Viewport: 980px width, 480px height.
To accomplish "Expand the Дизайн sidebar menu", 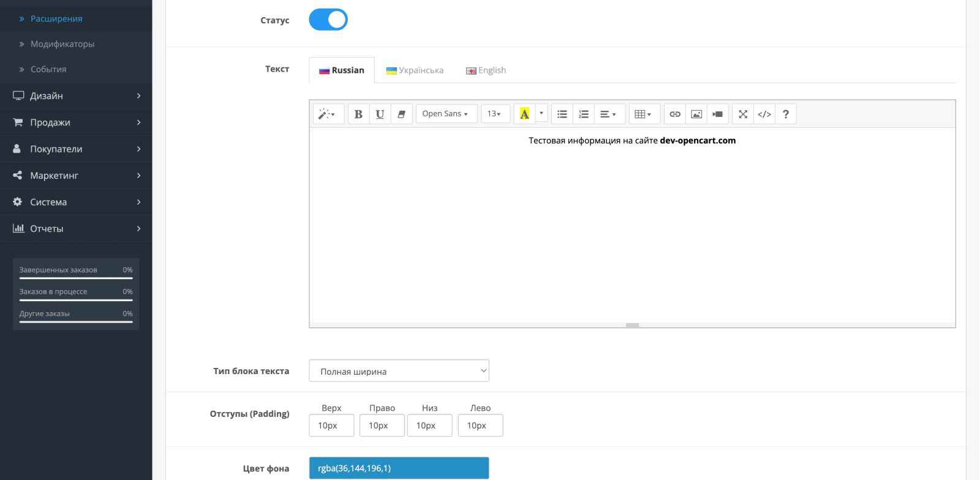I will click(76, 96).
